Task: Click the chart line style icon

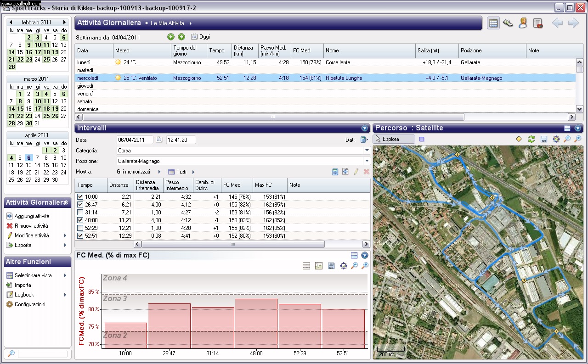Action: pos(319,266)
